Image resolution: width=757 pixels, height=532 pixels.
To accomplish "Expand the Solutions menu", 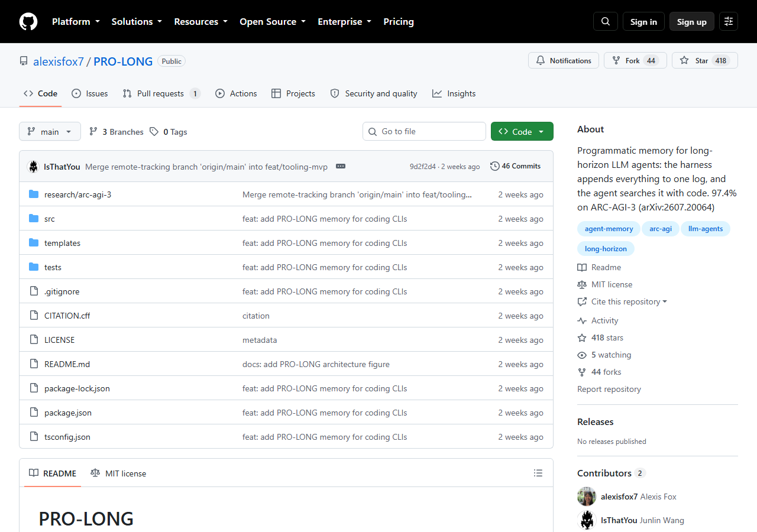I will [137, 22].
